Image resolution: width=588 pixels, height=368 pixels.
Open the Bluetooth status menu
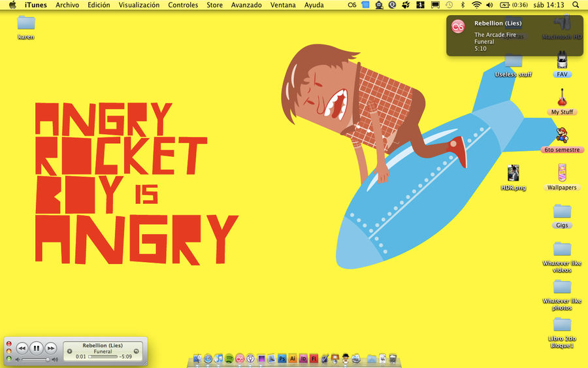tap(463, 5)
